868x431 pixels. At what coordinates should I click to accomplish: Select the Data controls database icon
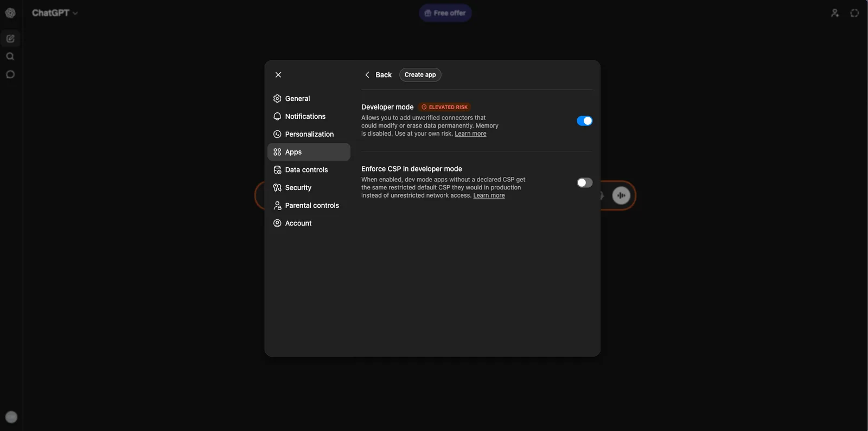pos(277,170)
